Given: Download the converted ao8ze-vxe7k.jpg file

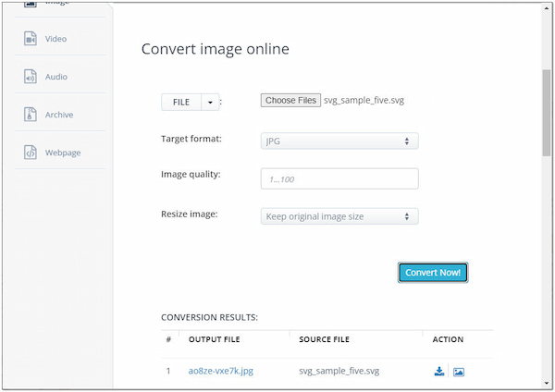Looking at the screenshot, I should pos(439,371).
